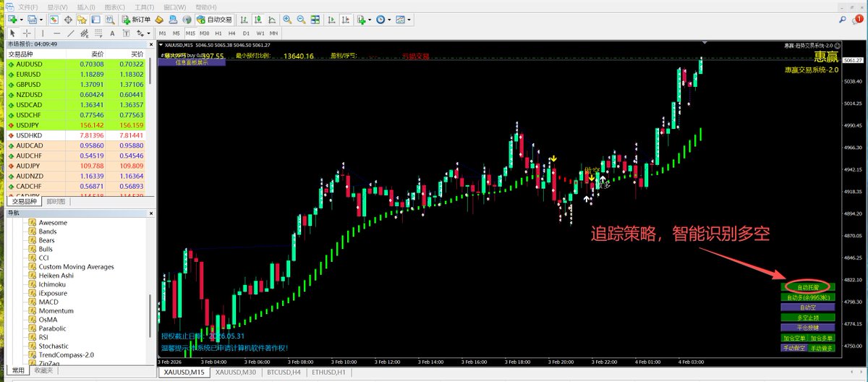Zoom out on the chart

click(x=301, y=20)
